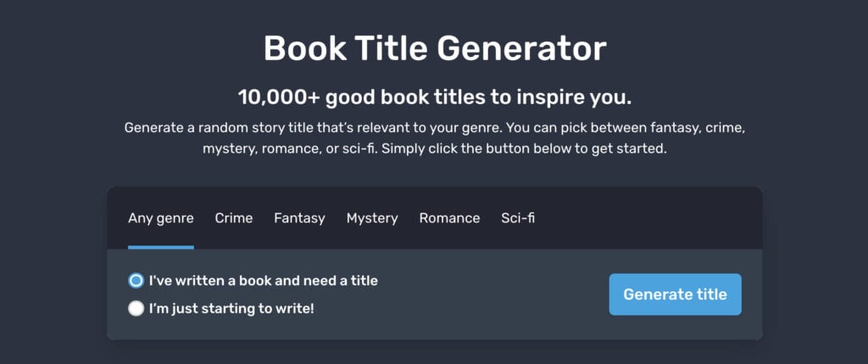Click the "I've written a book and need a title" label text
Viewport: 868px width, 364px height.
(x=264, y=280)
